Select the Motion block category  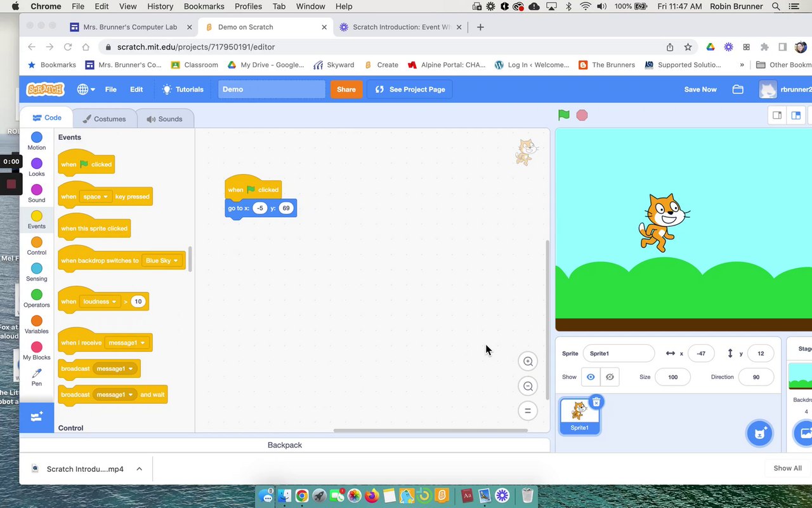[x=37, y=141]
